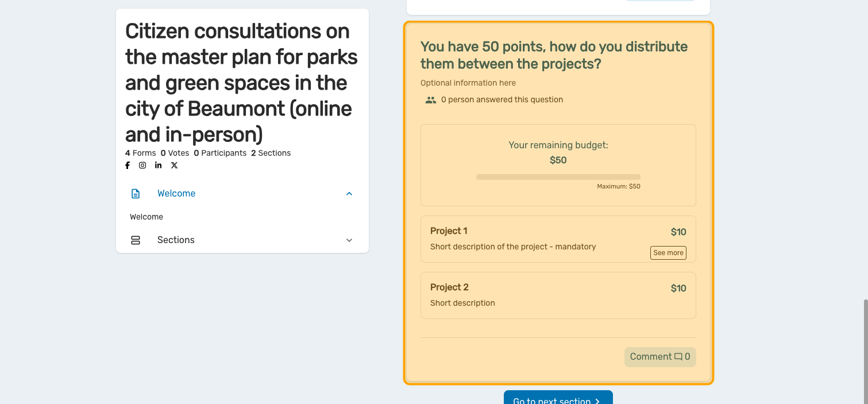
Task: Click the Sections stack icon
Action: click(136, 240)
